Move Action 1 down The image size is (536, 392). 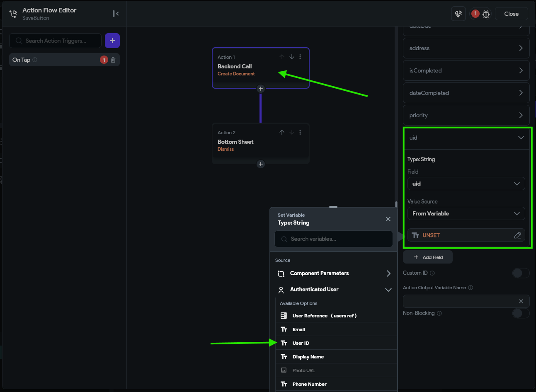[x=292, y=57]
